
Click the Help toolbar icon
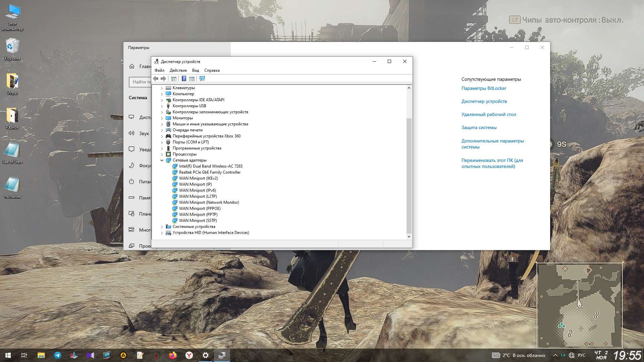tap(184, 79)
